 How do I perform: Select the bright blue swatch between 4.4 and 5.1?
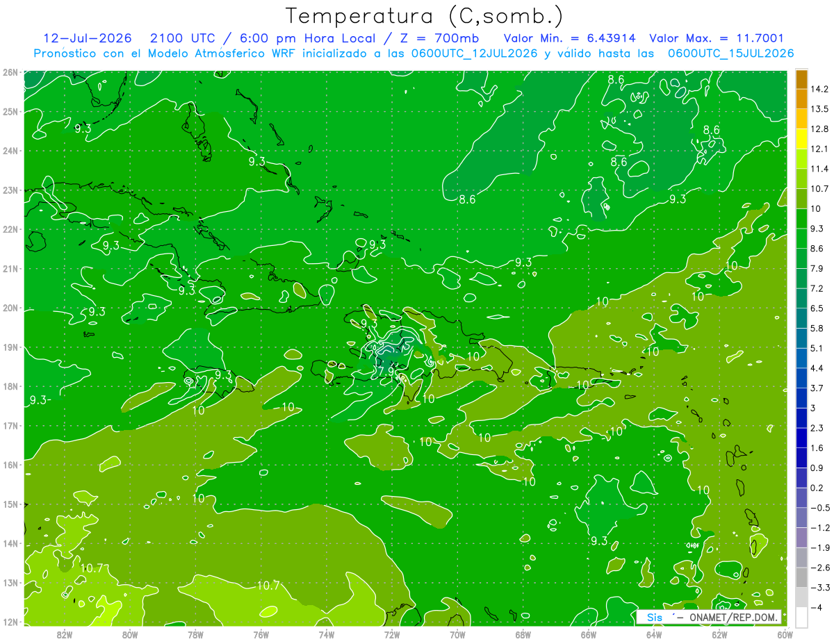[x=801, y=358]
